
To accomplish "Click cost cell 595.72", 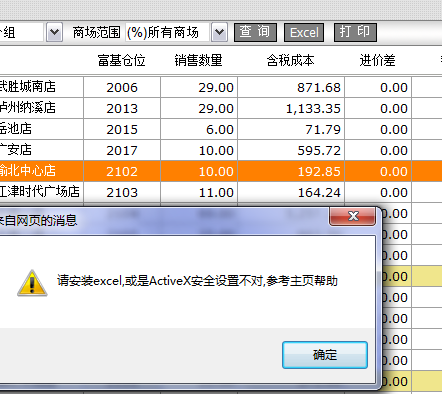I will click(x=291, y=150).
